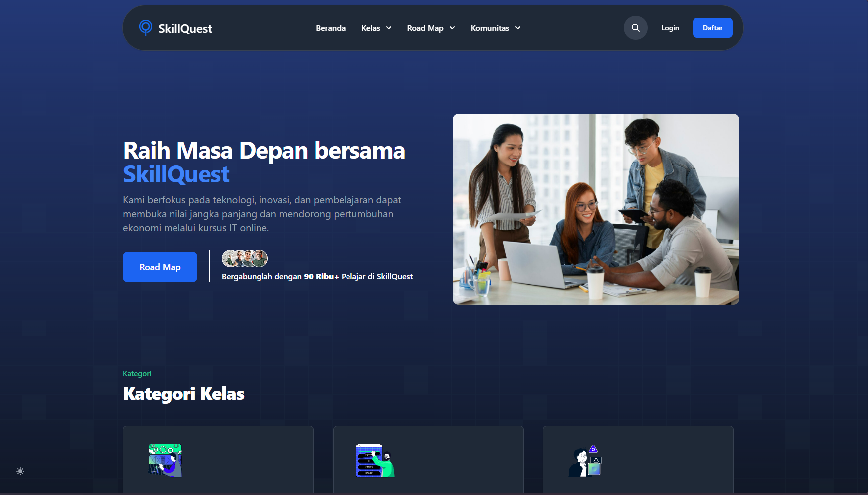Click the Kategori Kelas heading
Image resolution: width=868 pixels, height=495 pixels.
pos(183,394)
